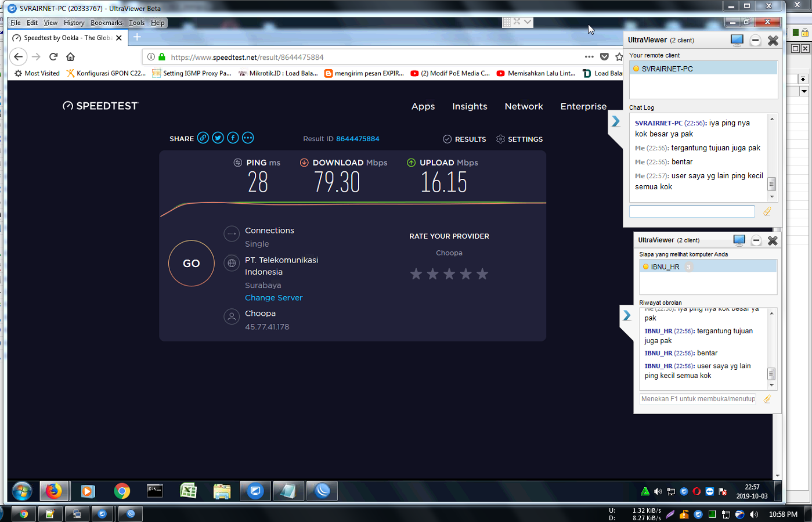Open the Bookmarks menu
Image resolution: width=812 pixels, height=522 pixels.
point(106,23)
